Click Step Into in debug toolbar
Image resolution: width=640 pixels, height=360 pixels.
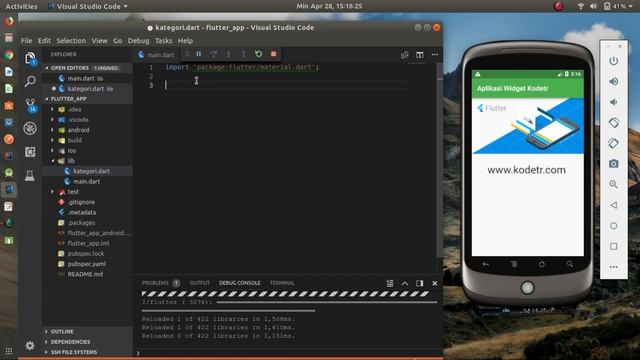229,54
